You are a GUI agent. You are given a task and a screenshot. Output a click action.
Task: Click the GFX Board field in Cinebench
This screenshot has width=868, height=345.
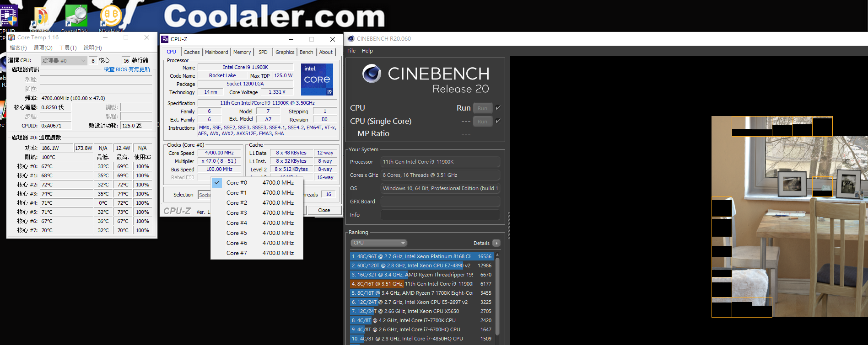pos(440,202)
